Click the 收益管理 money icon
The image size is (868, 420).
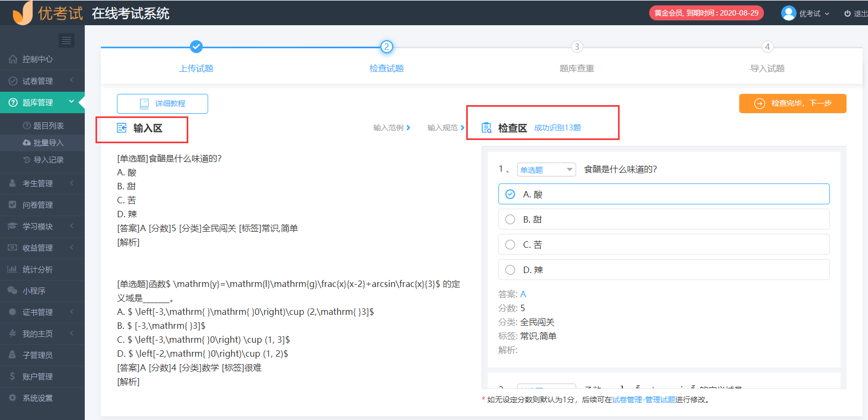point(12,248)
